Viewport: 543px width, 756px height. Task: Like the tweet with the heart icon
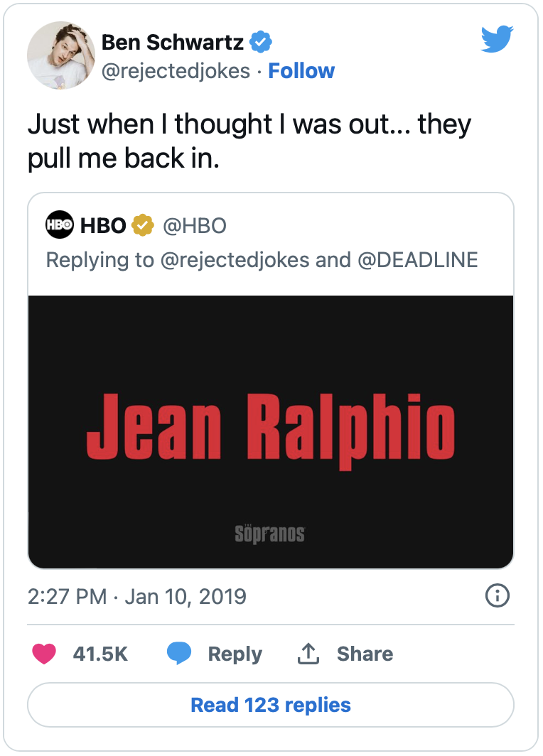click(x=44, y=654)
